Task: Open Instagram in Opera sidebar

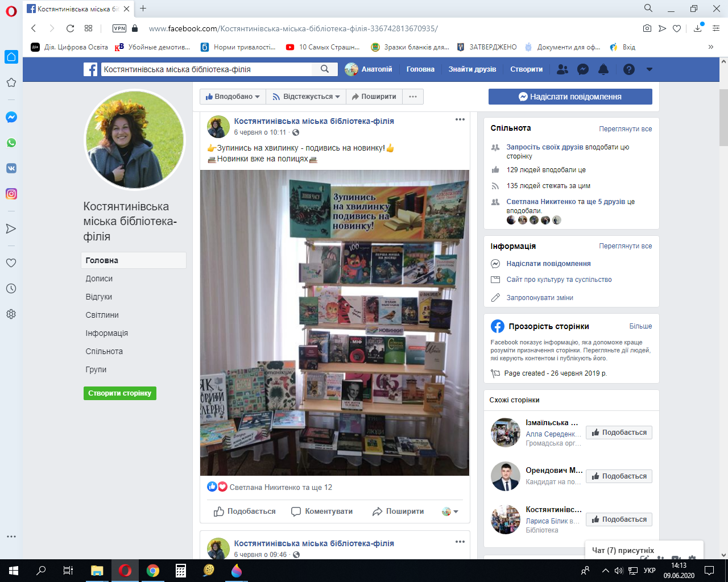Action: click(11, 194)
